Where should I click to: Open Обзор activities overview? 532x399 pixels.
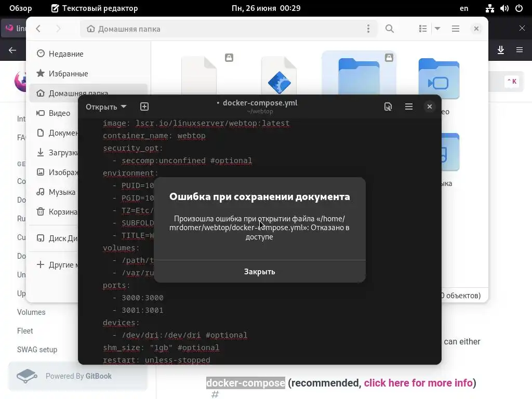pos(21,8)
